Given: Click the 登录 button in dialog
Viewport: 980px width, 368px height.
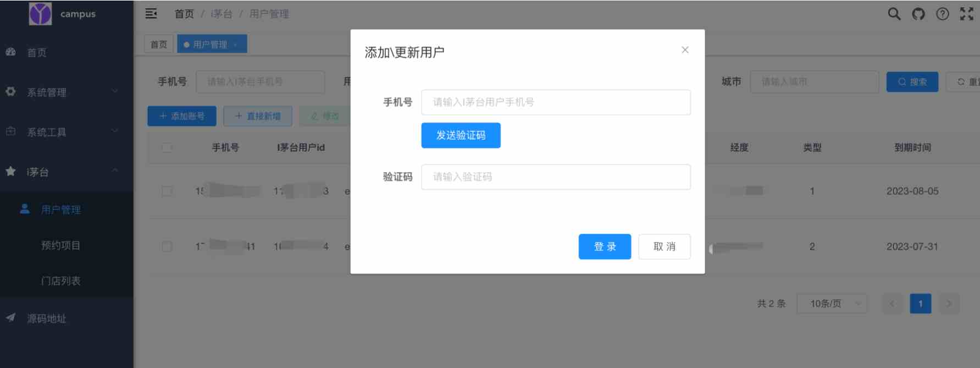Looking at the screenshot, I should coord(605,246).
